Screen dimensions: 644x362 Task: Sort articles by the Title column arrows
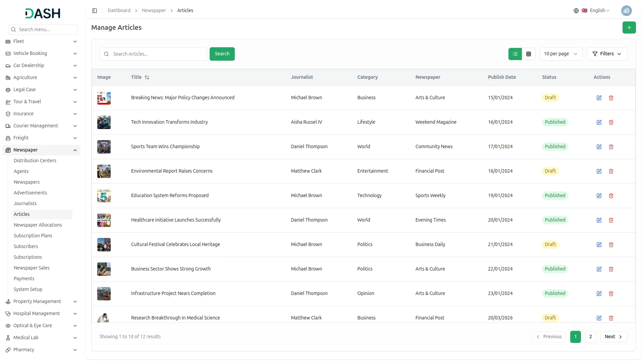click(x=147, y=77)
